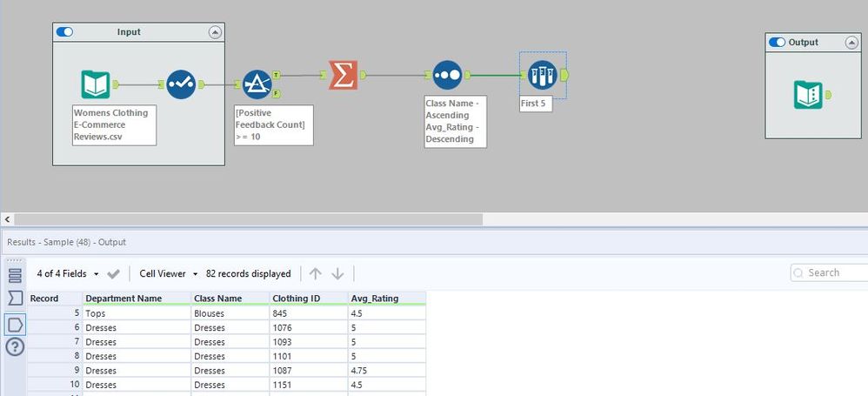Select the Sort tool
868x396 pixels.
[447, 75]
